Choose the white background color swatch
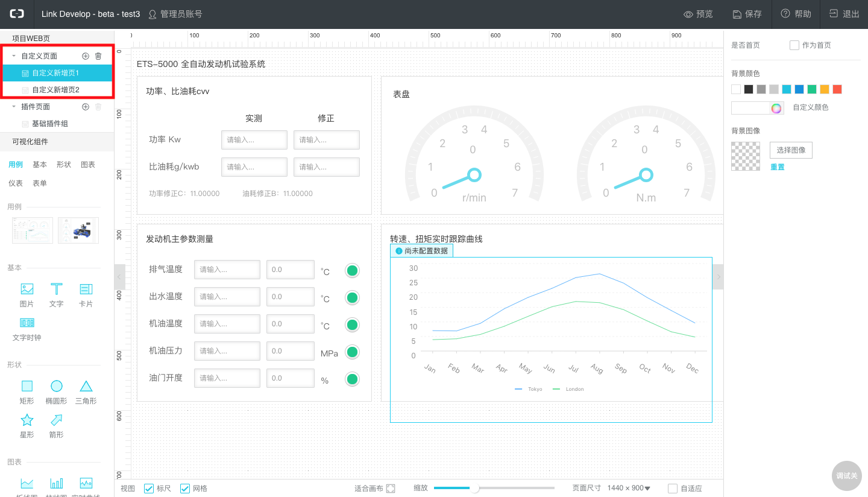The width and height of the screenshot is (868, 497). 736,89
